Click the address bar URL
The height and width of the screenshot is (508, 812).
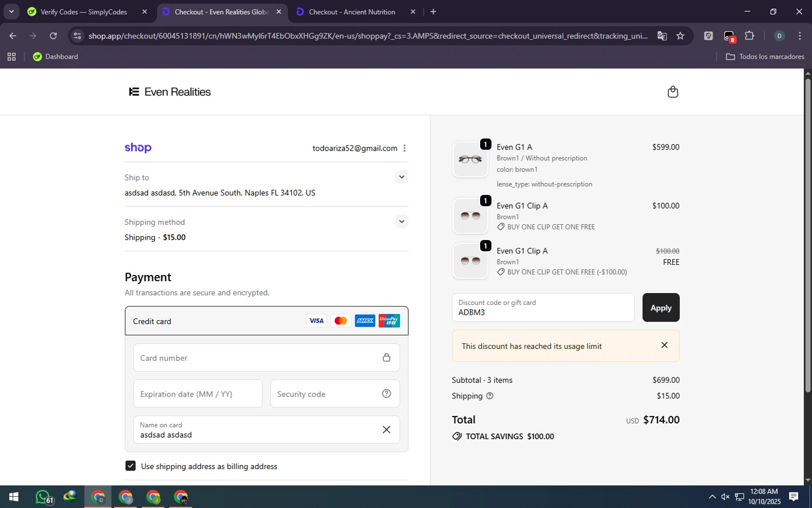(368, 36)
